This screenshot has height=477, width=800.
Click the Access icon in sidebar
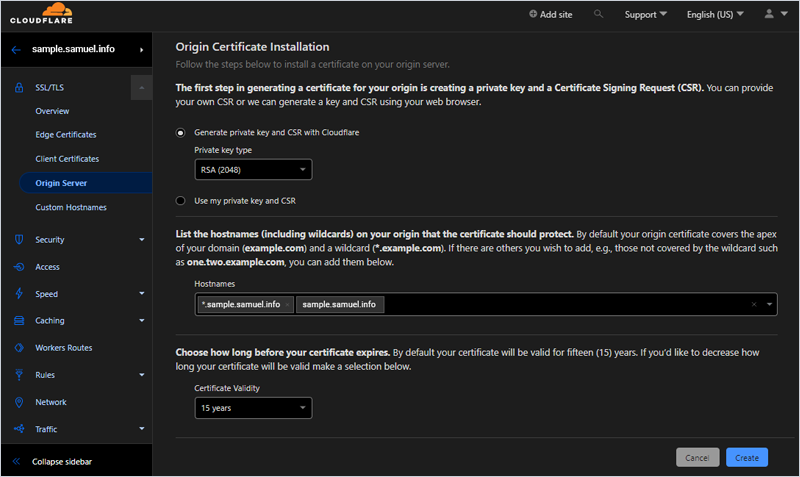[19, 267]
